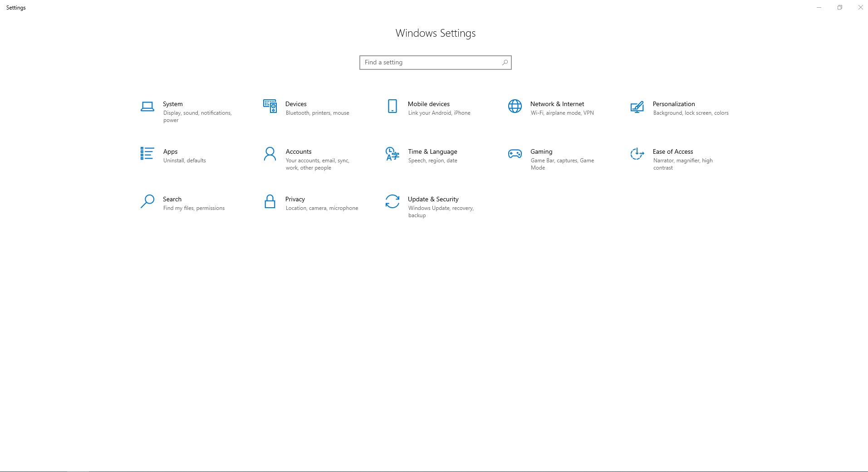Image resolution: width=868 pixels, height=472 pixels.
Task: Click "Background, lock screen, colors" text
Action: click(x=691, y=113)
